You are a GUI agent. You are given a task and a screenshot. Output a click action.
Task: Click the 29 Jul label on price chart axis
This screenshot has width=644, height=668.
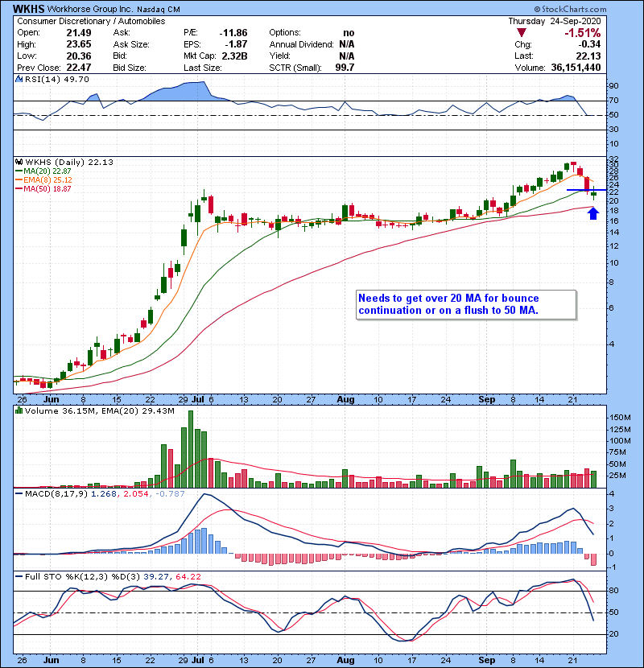coord(191,400)
